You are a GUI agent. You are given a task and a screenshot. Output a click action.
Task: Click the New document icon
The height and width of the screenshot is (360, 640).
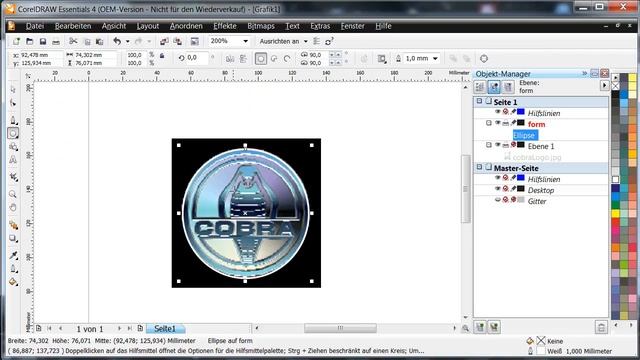tap(16, 42)
